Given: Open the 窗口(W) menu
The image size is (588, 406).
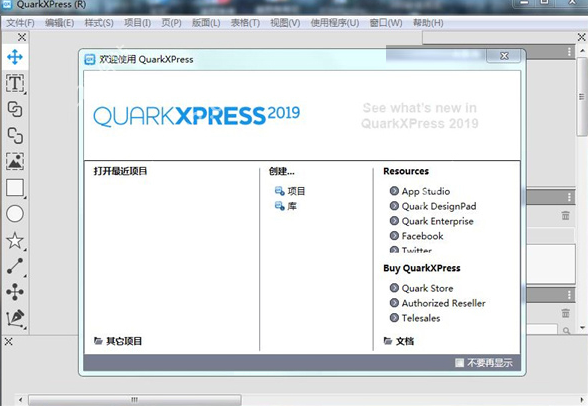Looking at the screenshot, I should point(386,23).
